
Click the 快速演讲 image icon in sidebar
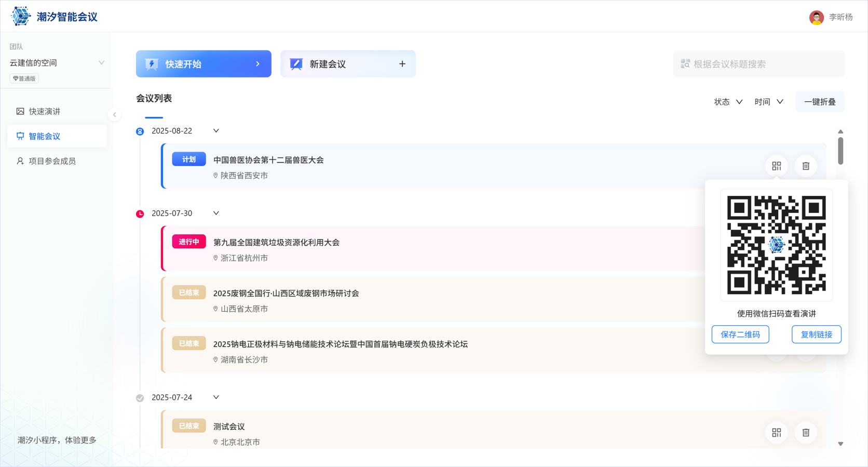tap(20, 111)
